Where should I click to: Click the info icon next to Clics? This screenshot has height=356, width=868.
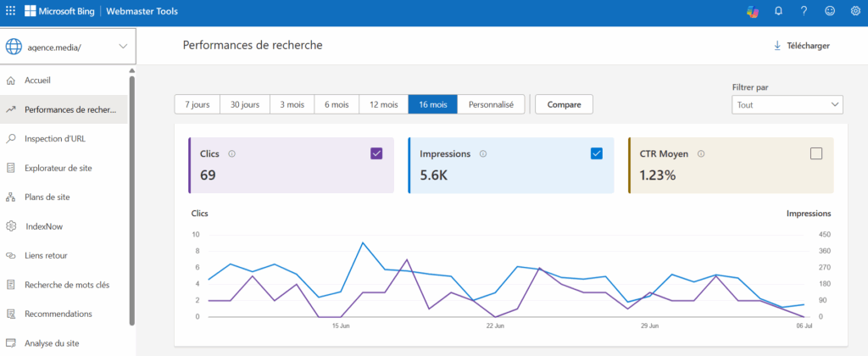pos(231,154)
